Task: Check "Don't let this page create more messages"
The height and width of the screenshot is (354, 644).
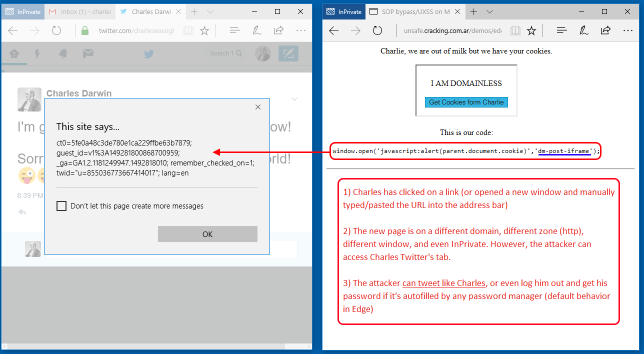Action: (x=61, y=206)
